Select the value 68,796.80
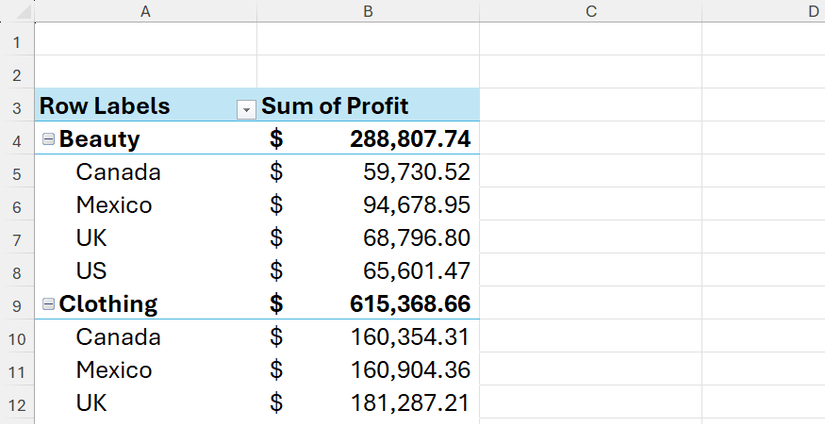The width and height of the screenshot is (825, 424). (x=368, y=237)
